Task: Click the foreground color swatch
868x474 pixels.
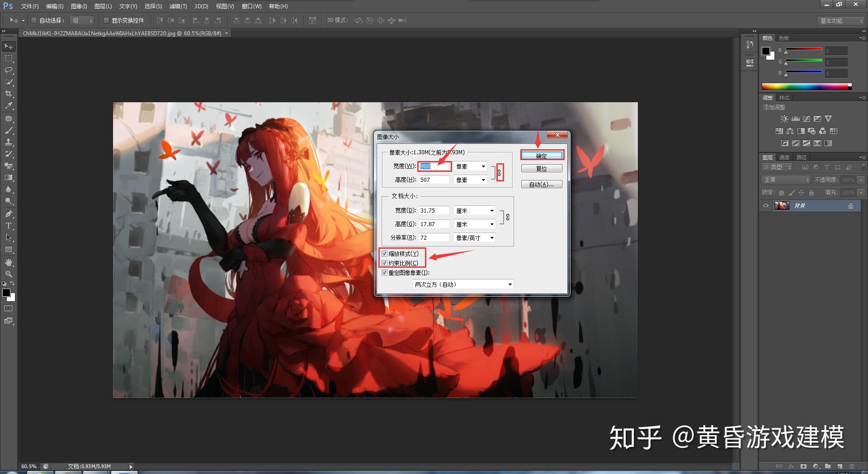Action: click(x=7, y=293)
